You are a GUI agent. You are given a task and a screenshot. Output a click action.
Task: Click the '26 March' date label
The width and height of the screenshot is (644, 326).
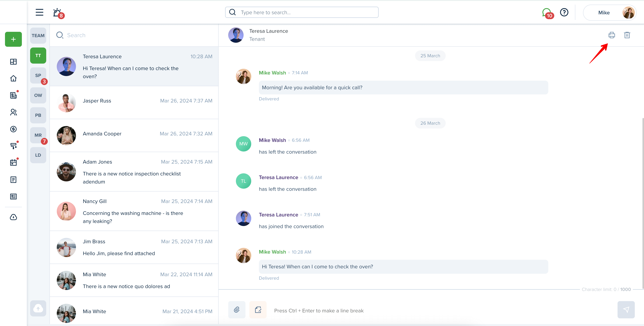(430, 123)
